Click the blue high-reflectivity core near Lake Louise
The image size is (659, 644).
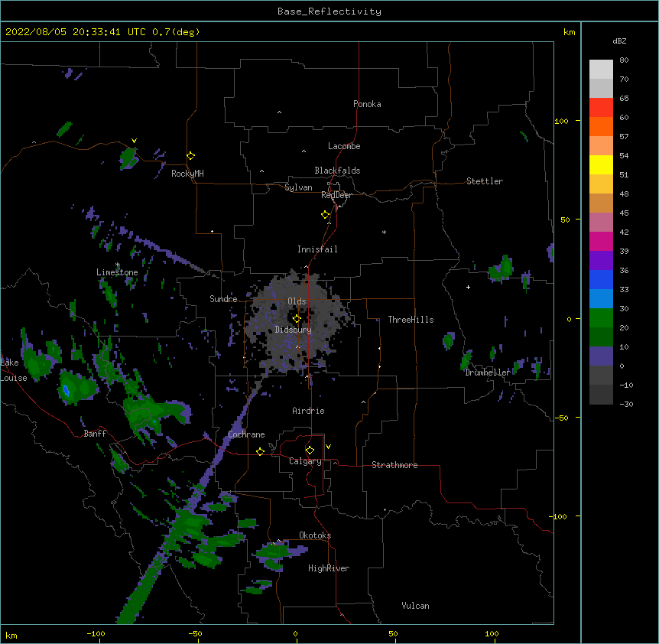[x=66, y=390]
